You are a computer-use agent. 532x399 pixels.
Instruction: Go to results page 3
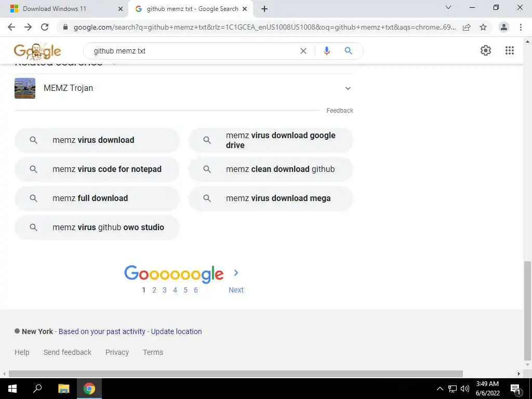coord(165,290)
